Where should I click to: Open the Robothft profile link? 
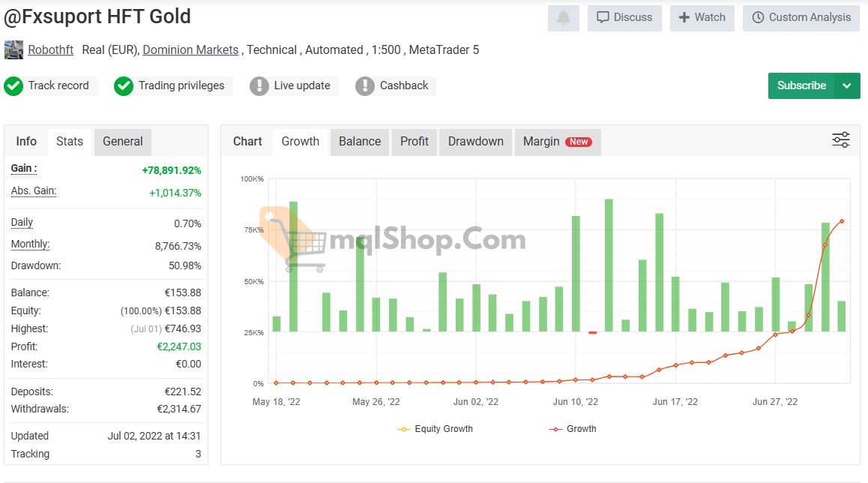[51, 50]
